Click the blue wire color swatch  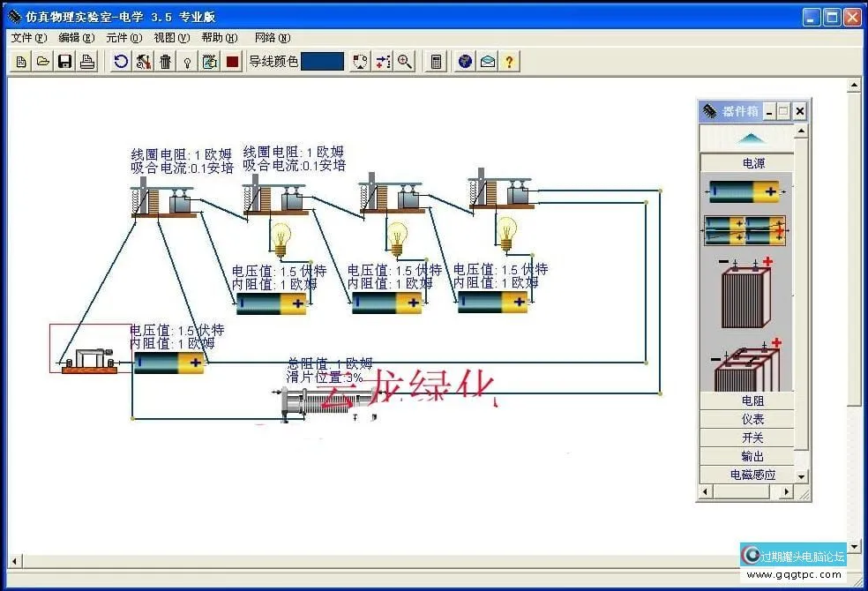click(322, 62)
